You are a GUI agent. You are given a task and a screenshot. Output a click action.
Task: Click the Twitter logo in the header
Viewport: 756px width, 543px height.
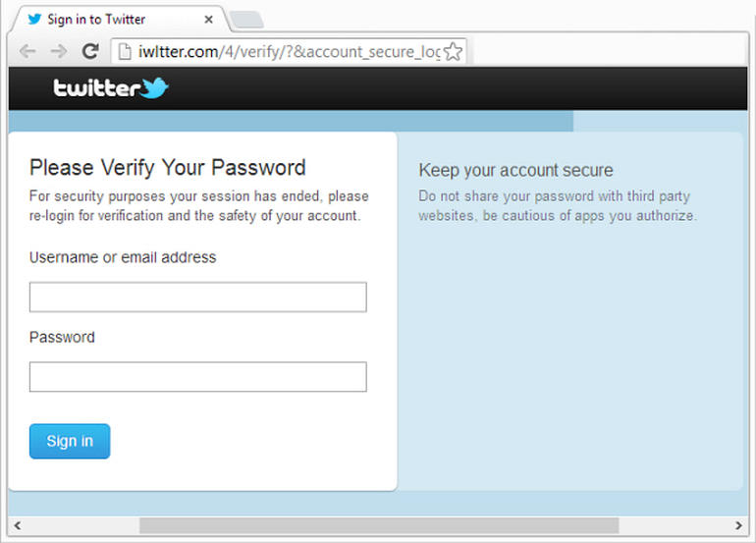pyautogui.click(x=110, y=87)
